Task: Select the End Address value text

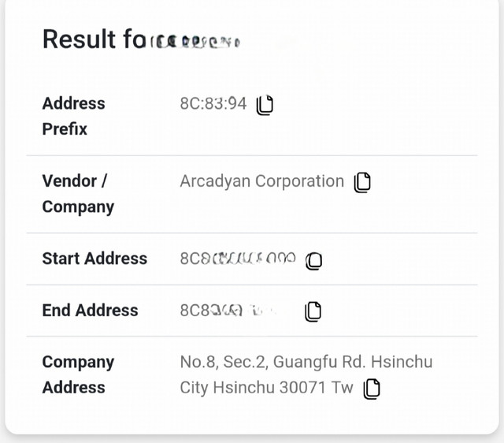Action: (x=228, y=311)
